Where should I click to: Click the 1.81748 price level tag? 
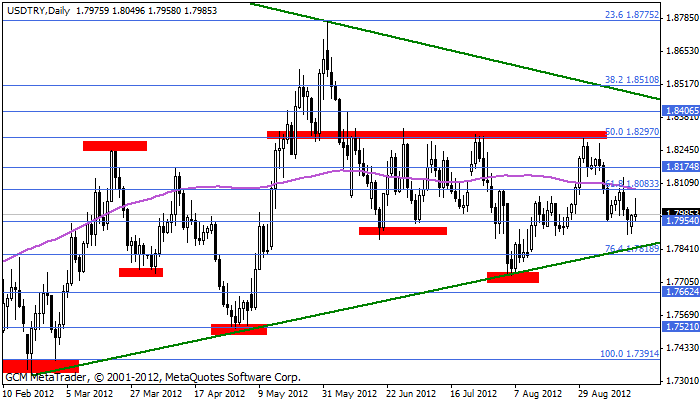(x=681, y=167)
